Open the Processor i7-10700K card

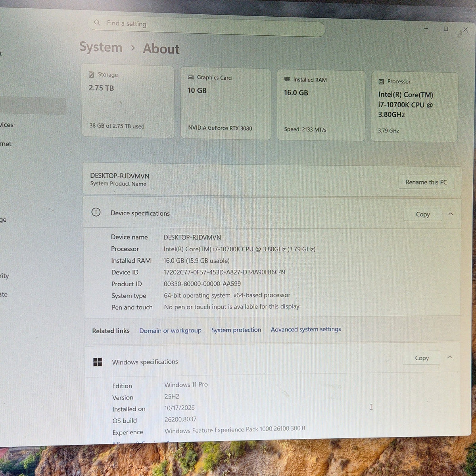(x=414, y=107)
